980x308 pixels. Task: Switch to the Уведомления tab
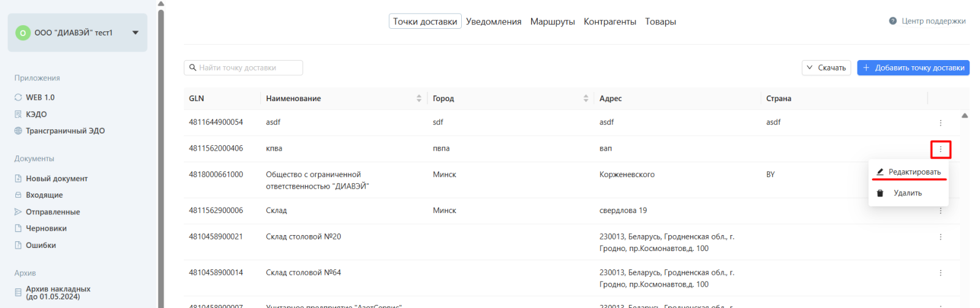click(493, 21)
